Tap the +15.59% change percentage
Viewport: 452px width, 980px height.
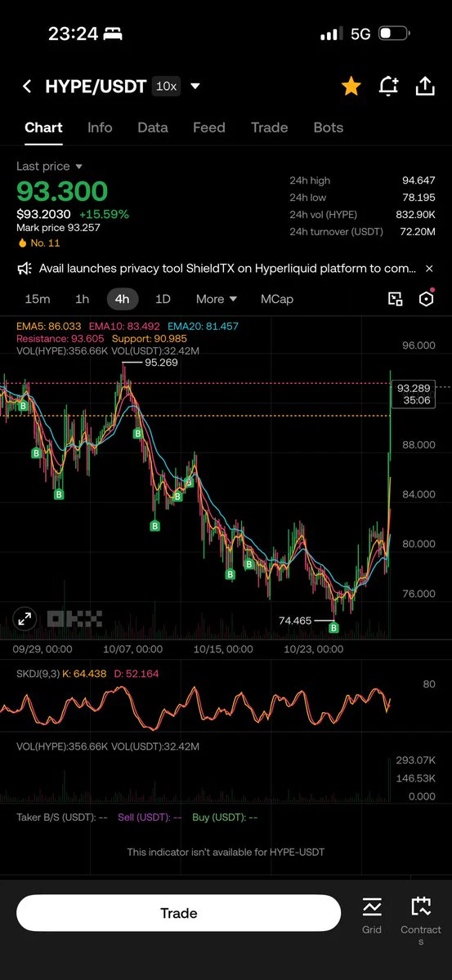pos(104,214)
